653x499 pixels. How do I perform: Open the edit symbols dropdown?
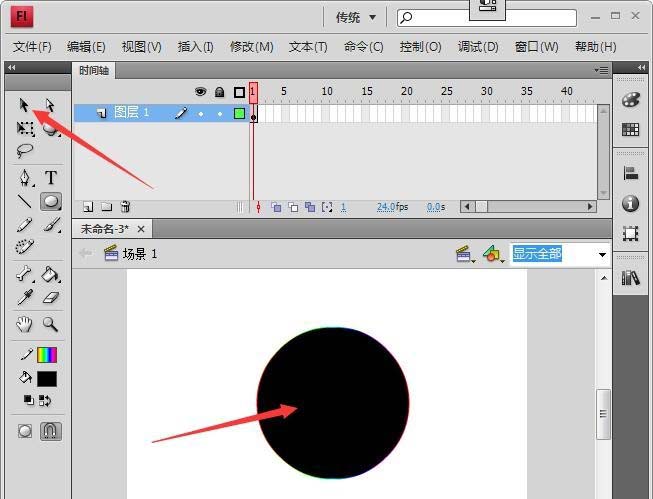coord(493,254)
